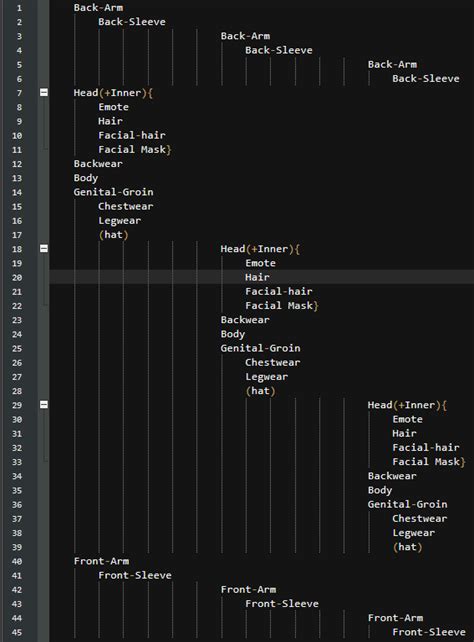Place cursor on Back-Arm at line 1
The height and width of the screenshot is (642, 474).
98,7
